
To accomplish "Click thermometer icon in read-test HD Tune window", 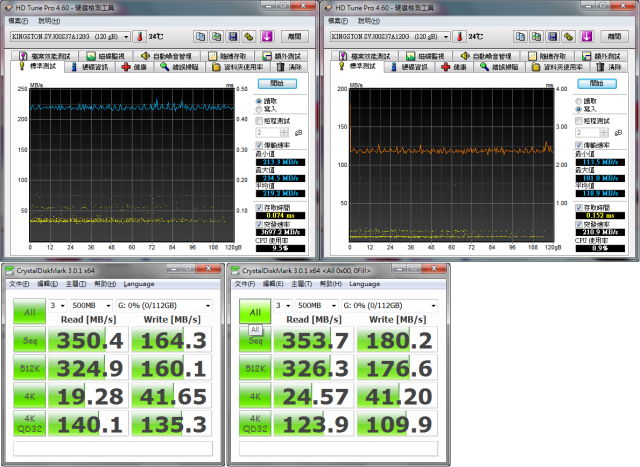I will coord(140,37).
